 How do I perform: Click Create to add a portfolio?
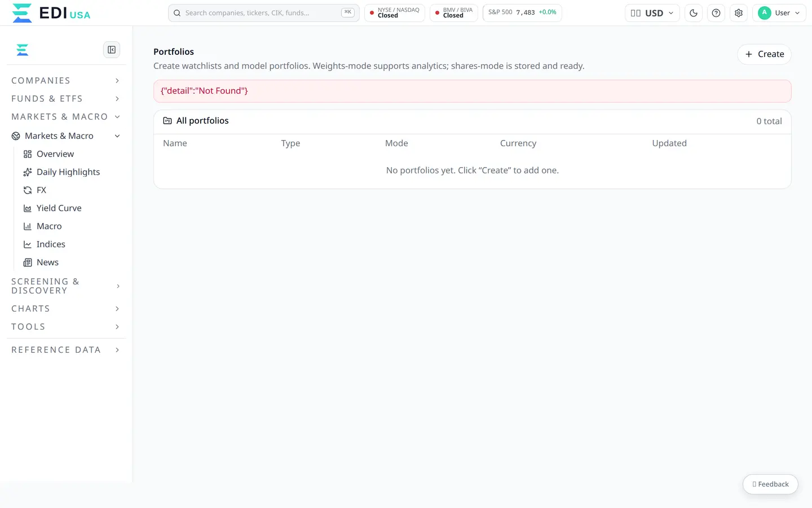(764, 54)
